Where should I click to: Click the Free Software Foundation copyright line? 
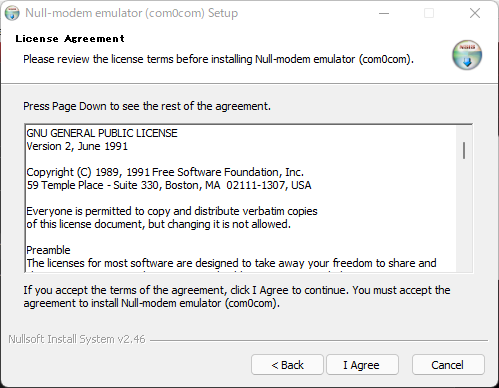point(165,172)
